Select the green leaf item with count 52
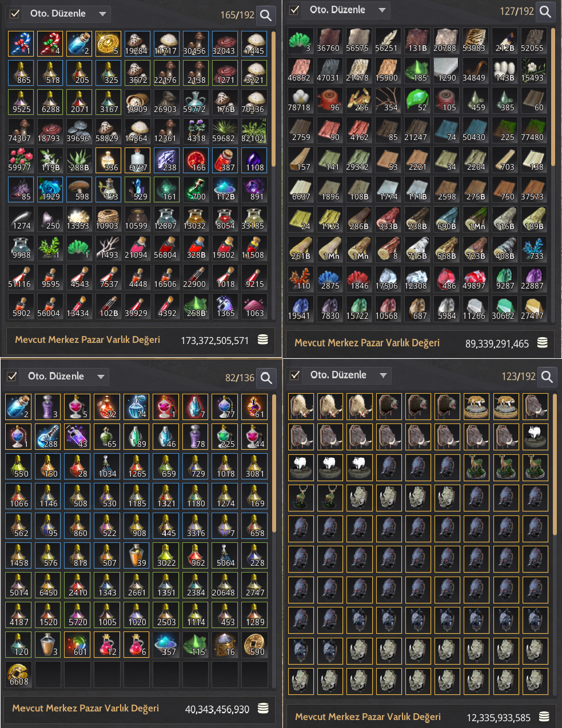Image resolution: width=562 pixels, height=728 pixels. [418, 101]
